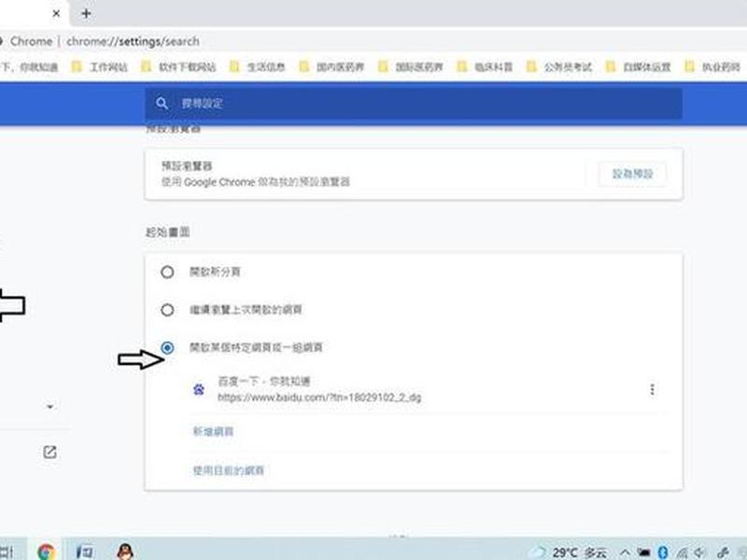This screenshot has width=747, height=560.
Task: Close the current Chrome tab
Action: [56, 13]
